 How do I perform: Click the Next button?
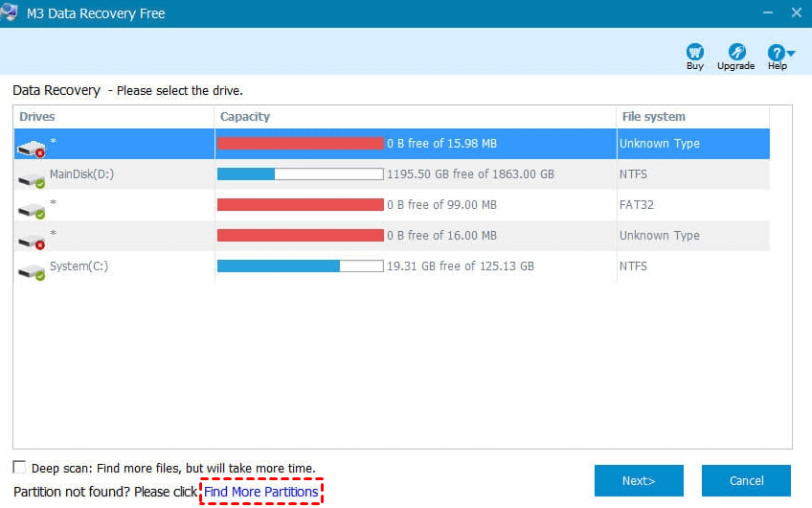coord(639,480)
